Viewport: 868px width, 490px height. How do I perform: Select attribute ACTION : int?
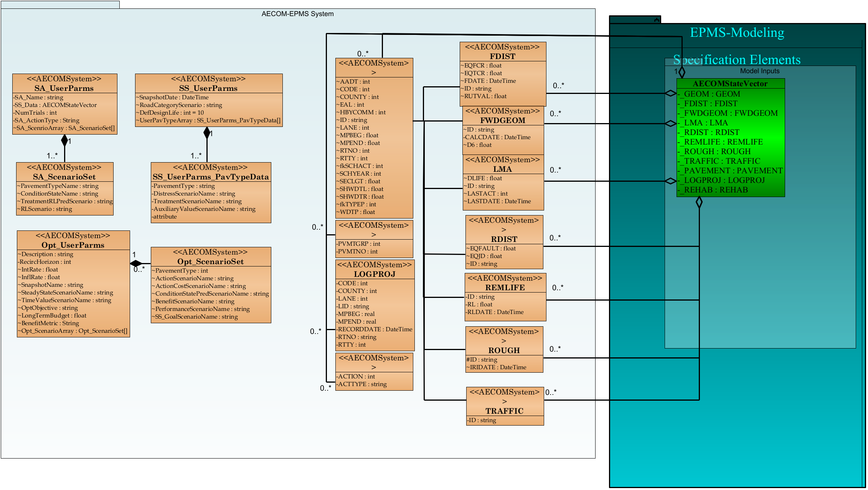356,377
